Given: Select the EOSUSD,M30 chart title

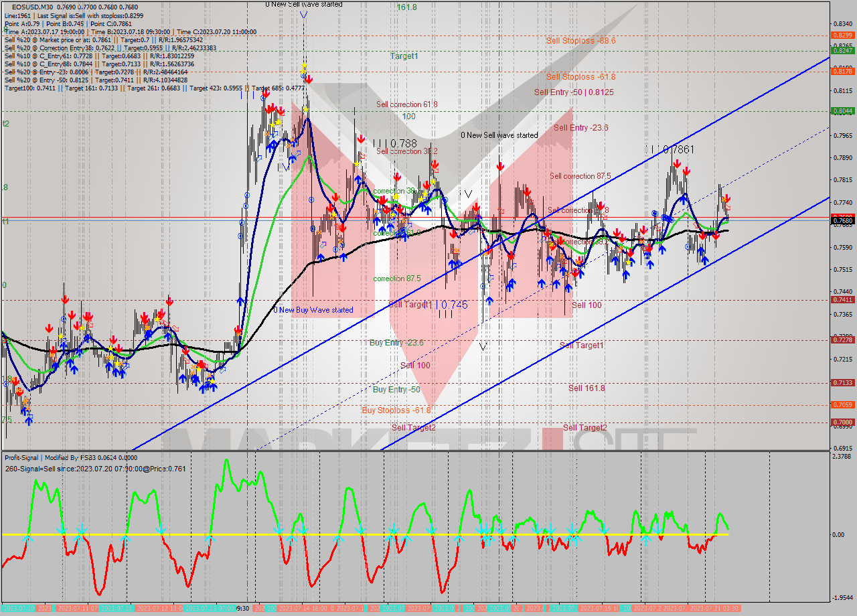Looking at the screenshot, I should [x=33, y=5].
